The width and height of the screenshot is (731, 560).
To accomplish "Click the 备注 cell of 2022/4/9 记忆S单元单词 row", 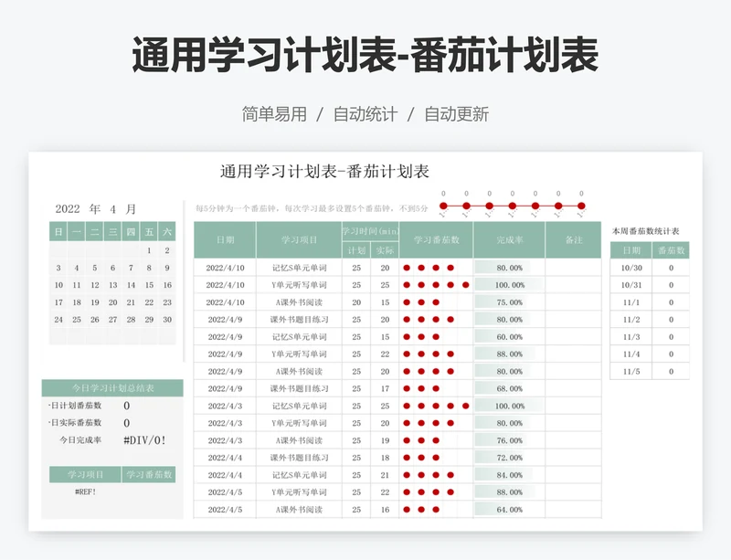I will [574, 337].
